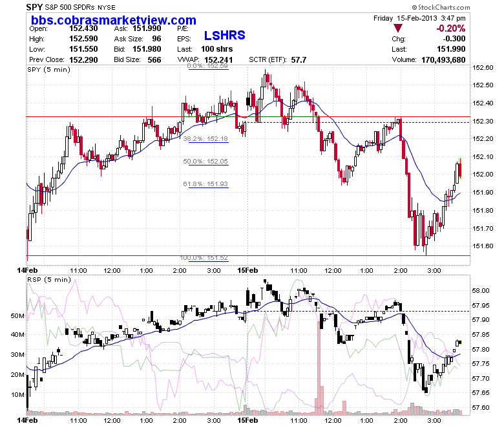
Task: Click the 14Feb label on upper time axis
Action: (27, 270)
